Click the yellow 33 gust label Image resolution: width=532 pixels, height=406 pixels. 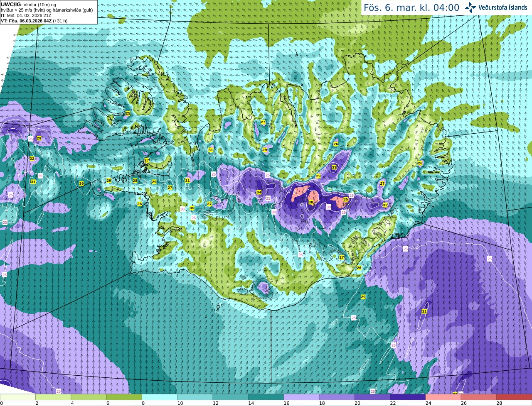pyautogui.click(x=334, y=167)
